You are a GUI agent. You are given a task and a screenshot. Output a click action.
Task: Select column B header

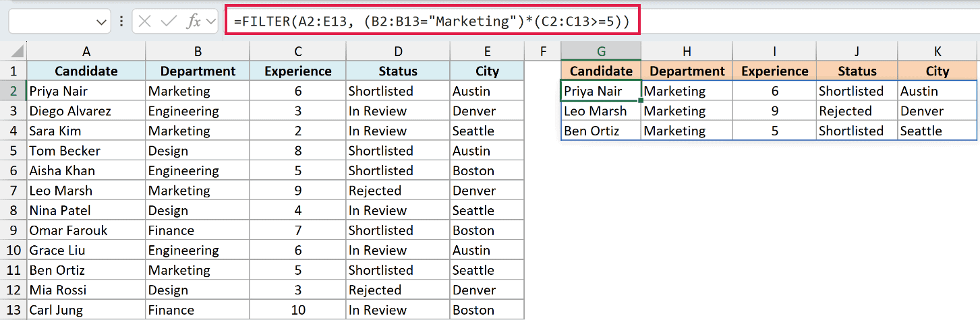(197, 51)
